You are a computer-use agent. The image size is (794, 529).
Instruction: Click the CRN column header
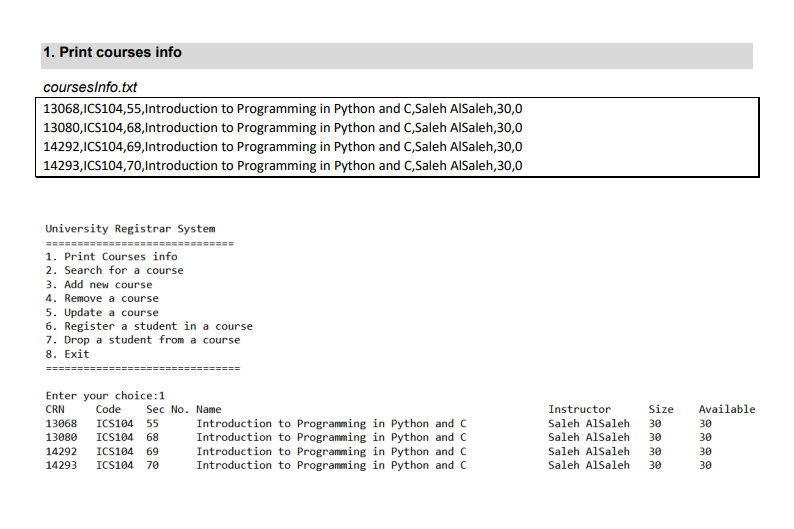(55, 409)
